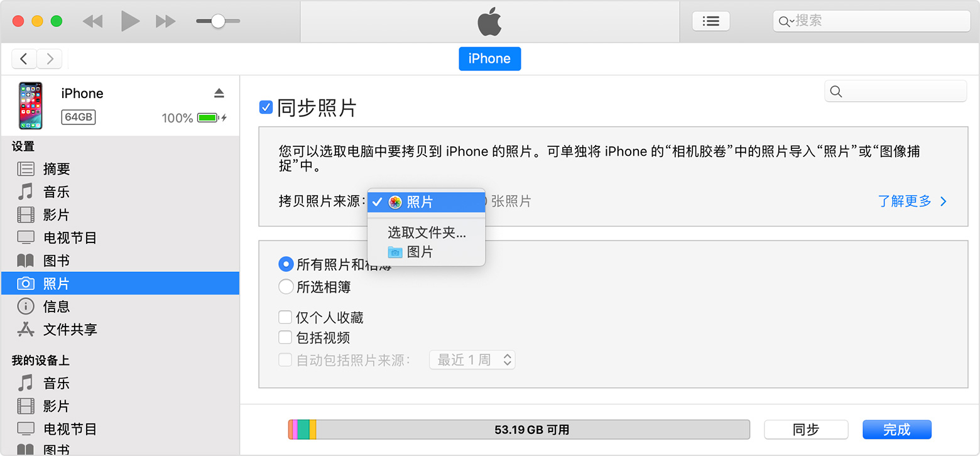Click the back navigation arrow
Screen dimensions: 980x456
[24, 59]
